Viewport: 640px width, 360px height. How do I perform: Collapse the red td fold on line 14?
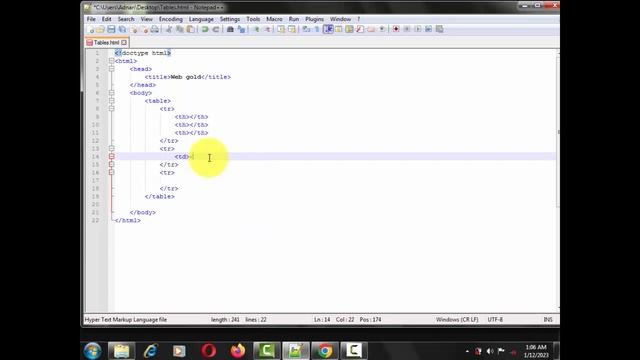pyautogui.click(x=111, y=156)
